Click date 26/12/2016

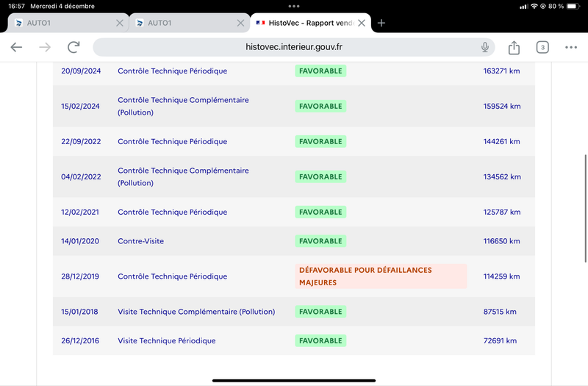[x=80, y=340]
